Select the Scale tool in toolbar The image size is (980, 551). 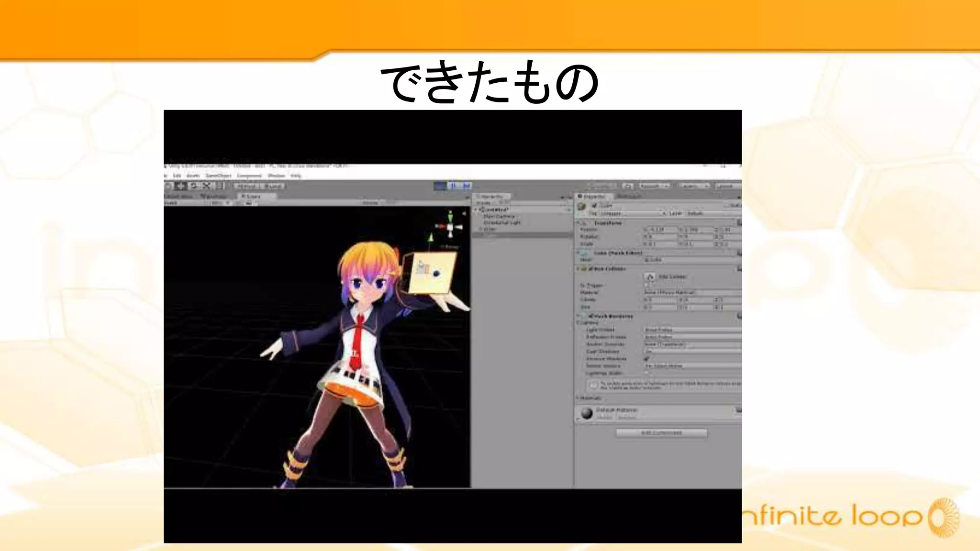pos(207,186)
